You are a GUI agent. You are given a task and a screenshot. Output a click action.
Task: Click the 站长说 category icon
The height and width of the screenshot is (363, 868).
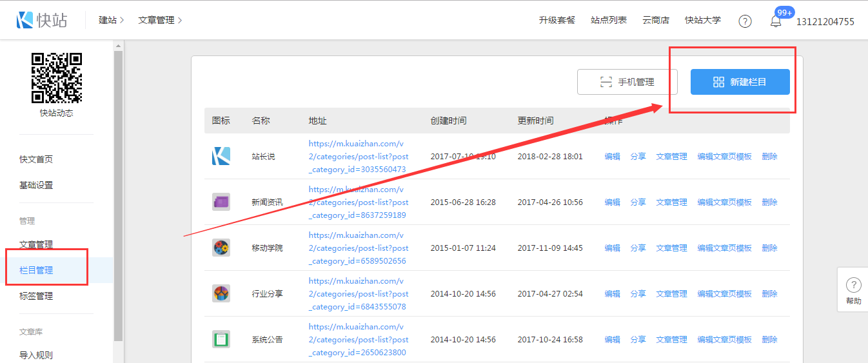click(221, 156)
